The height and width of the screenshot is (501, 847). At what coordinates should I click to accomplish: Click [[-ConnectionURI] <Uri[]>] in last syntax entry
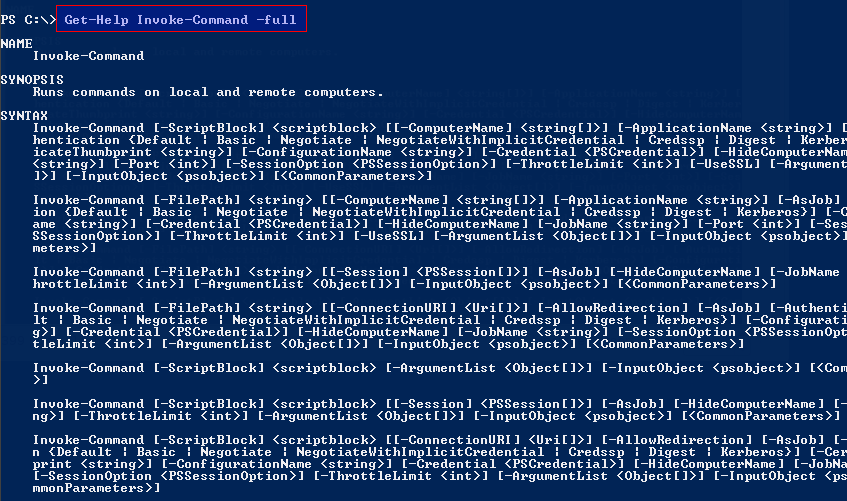click(x=488, y=440)
